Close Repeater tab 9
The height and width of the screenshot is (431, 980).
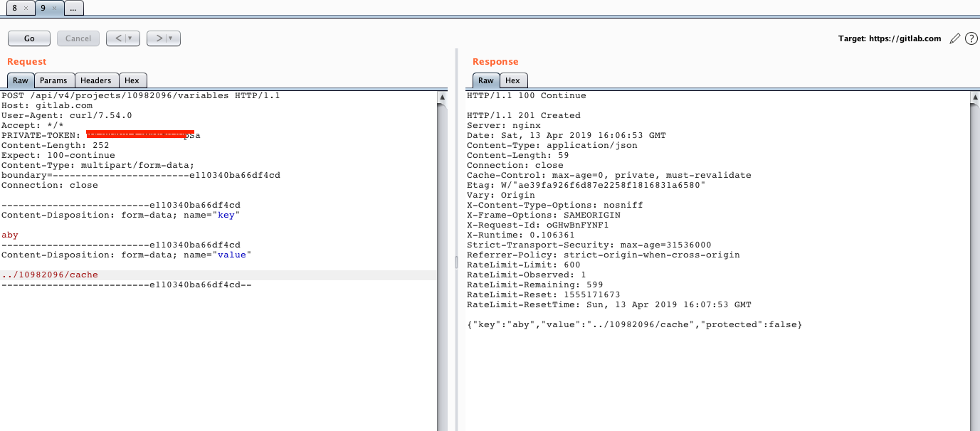click(55, 9)
